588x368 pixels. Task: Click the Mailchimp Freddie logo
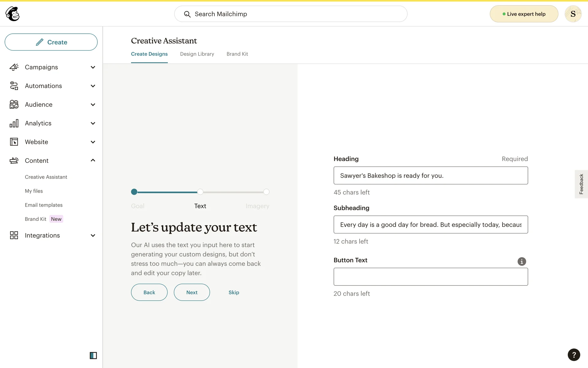[13, 14]
